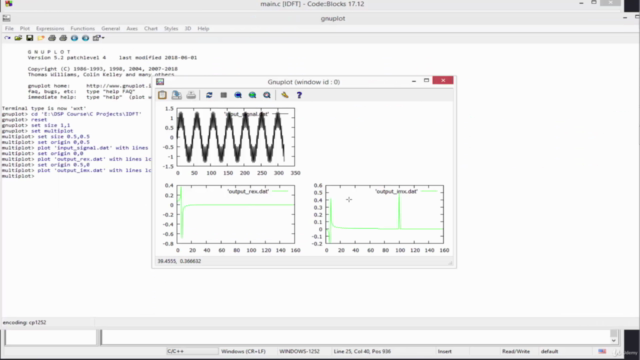This screenshot has width=640, height=360.
Task: Save using the floppy disk toolbar icon
Action: coord(29,38)
